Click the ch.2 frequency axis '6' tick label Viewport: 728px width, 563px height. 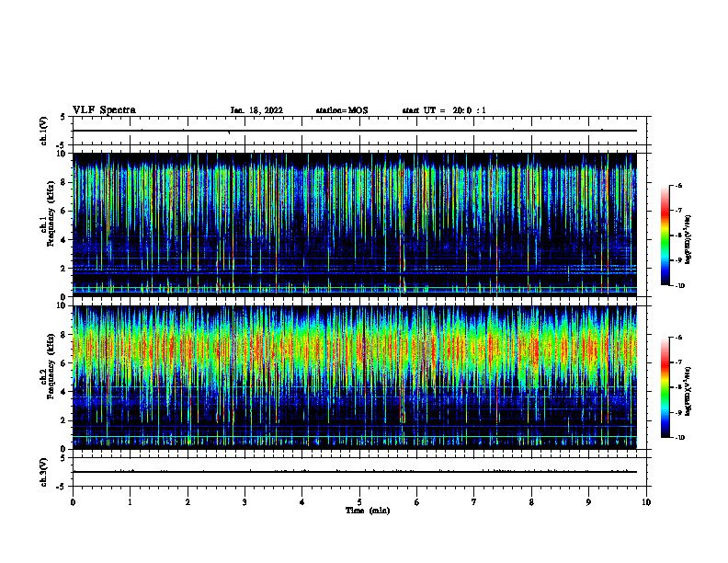(65, 363)
